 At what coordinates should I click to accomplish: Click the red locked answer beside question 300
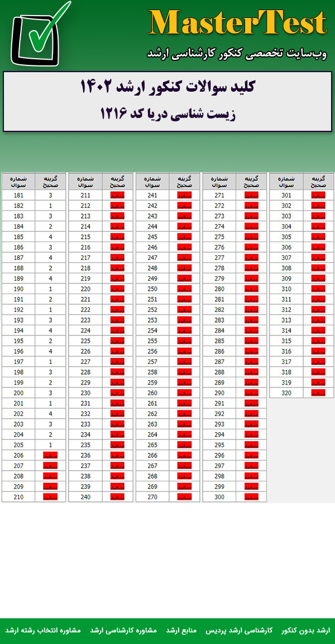[251, 497]
